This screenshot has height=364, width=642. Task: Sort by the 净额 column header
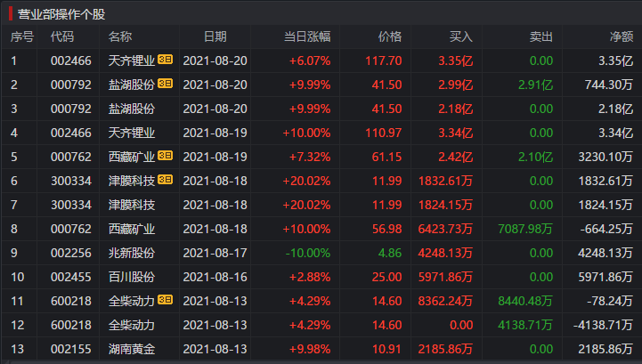click(x=621, y=36)
